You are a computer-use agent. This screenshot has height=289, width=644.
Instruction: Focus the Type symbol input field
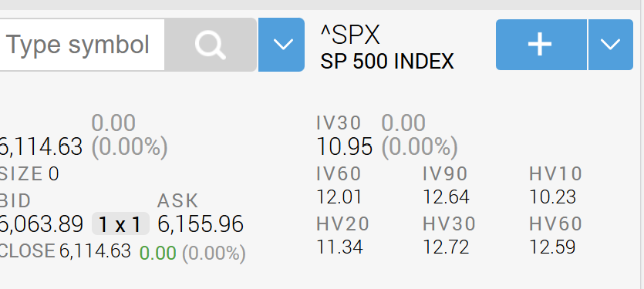(x=81, y=45)
